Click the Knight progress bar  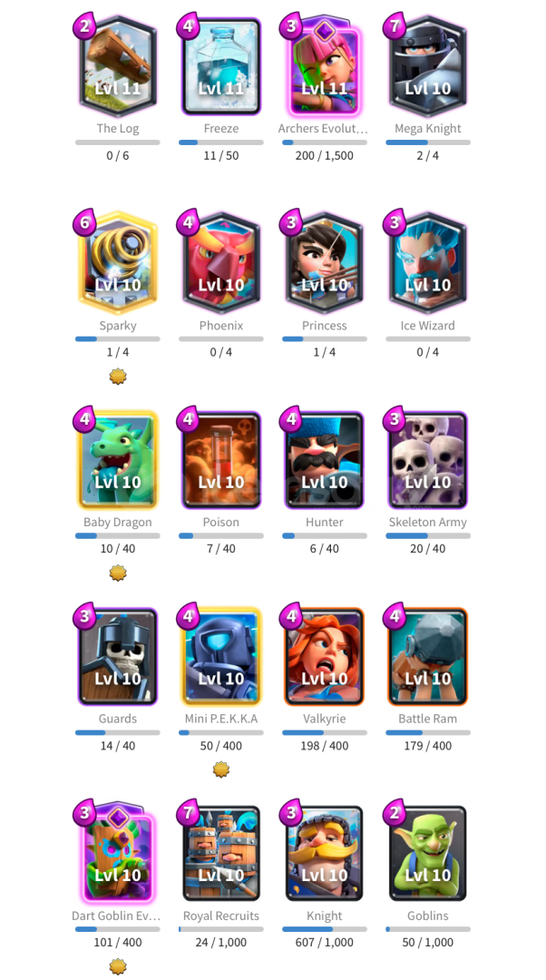coord(324,929)
